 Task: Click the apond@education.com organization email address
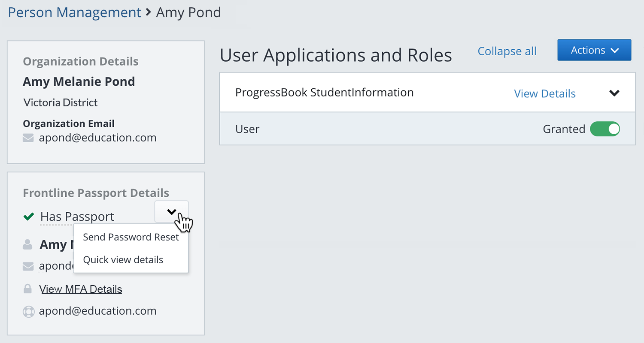[x=97, y=138]
